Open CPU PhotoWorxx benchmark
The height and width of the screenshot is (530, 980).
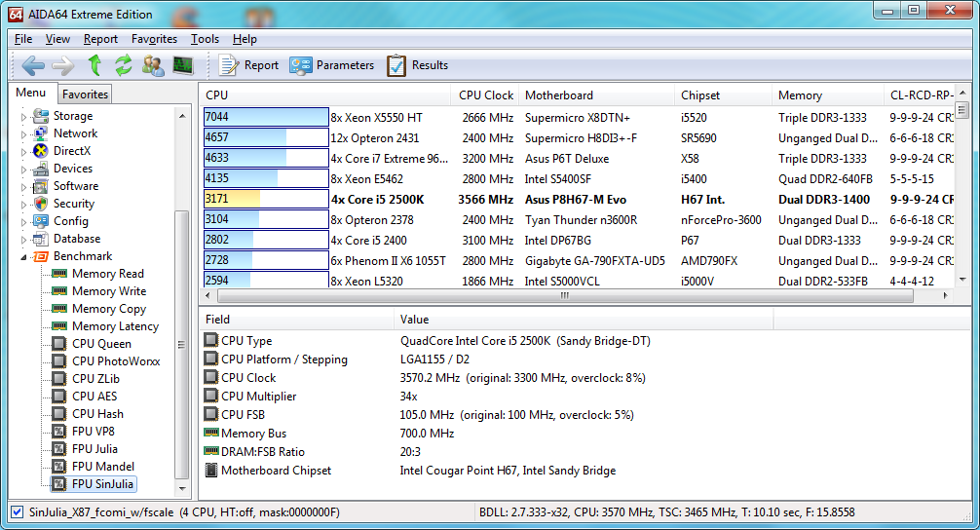click(116, 361)
